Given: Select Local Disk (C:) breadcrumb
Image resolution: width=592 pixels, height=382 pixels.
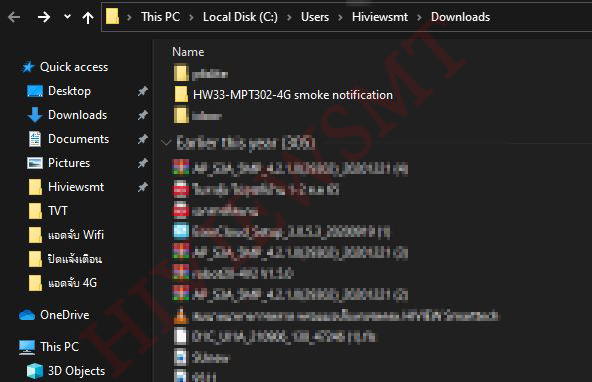Looking at the screenshot, I should point(240,17).
